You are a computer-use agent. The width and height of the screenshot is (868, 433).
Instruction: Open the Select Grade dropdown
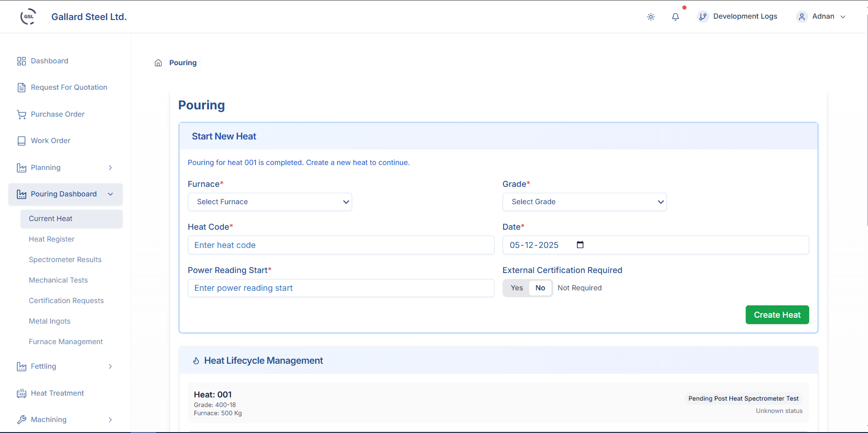(584, 201)
